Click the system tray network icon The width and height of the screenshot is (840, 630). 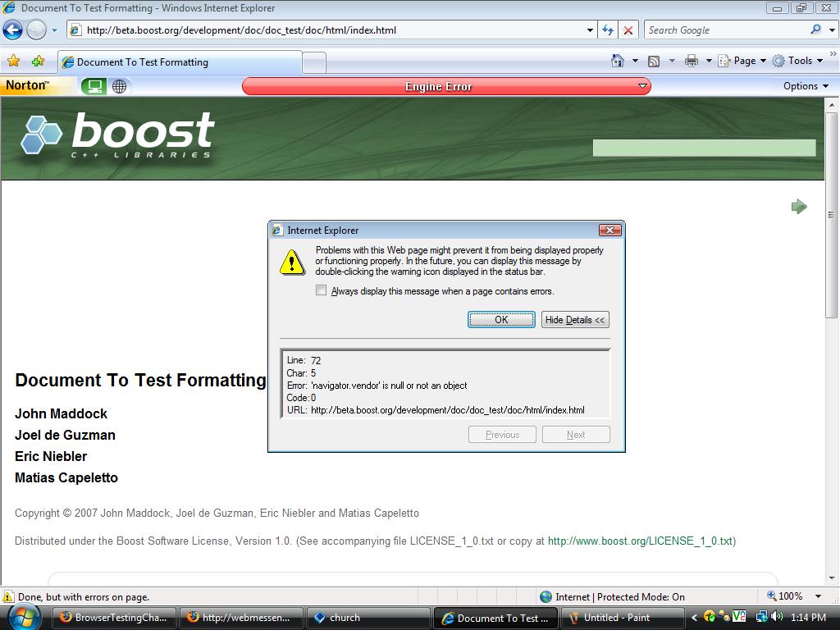tap(762, 617)
